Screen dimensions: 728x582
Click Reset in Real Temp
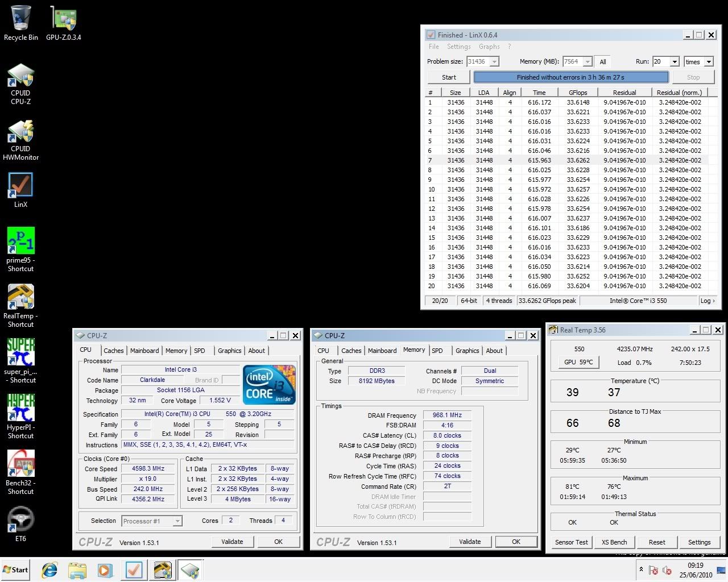657,542
